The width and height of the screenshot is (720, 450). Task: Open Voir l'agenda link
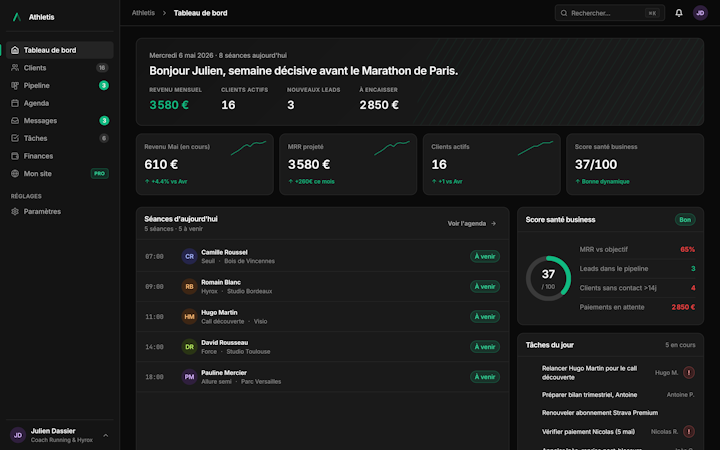(472, 224)
